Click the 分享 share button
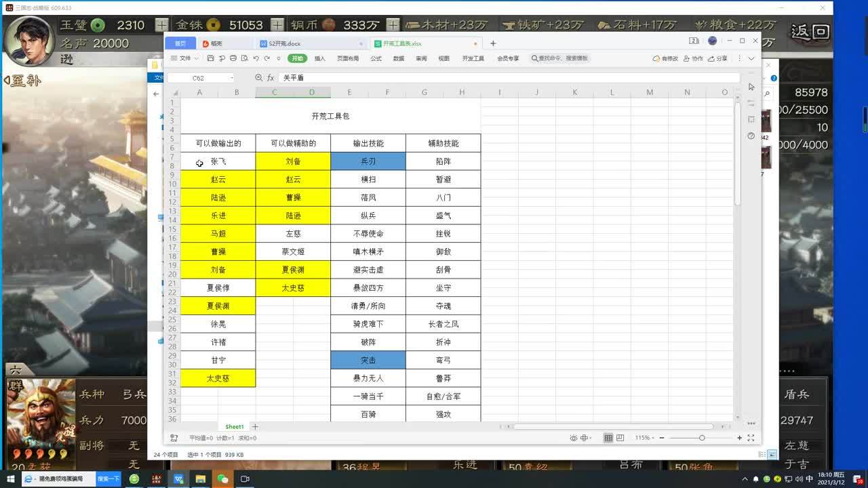This screenshot has width=868, height=488. pos(718,58)
